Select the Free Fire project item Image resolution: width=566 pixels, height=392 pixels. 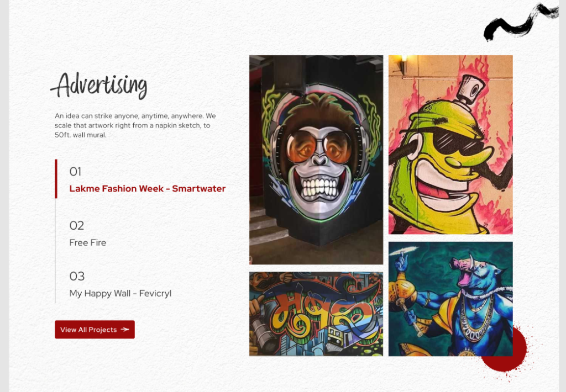click(88, 243)
